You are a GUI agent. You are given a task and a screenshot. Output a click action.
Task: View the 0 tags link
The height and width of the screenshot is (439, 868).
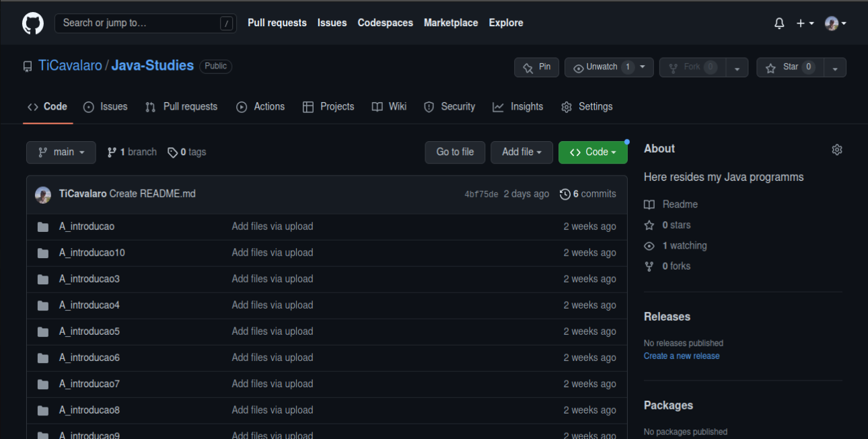pos(187,153)
